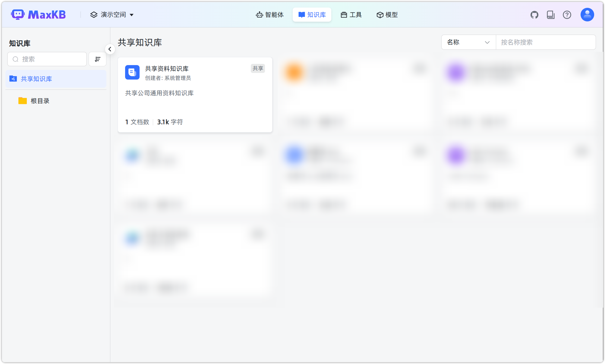Open the 智能体 section

coord(270,14)
